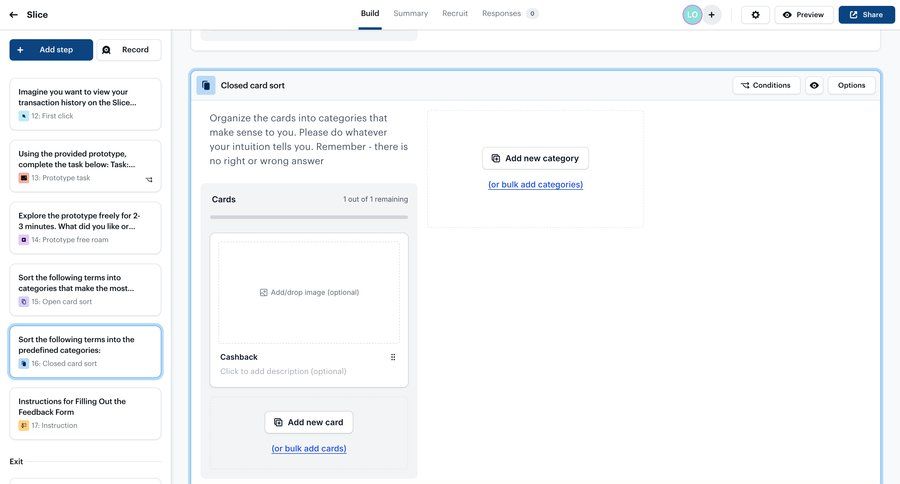Viewport: 900px width, 484px height.
Task: Click the Responses count badge
Action: [x=532, y=14]
